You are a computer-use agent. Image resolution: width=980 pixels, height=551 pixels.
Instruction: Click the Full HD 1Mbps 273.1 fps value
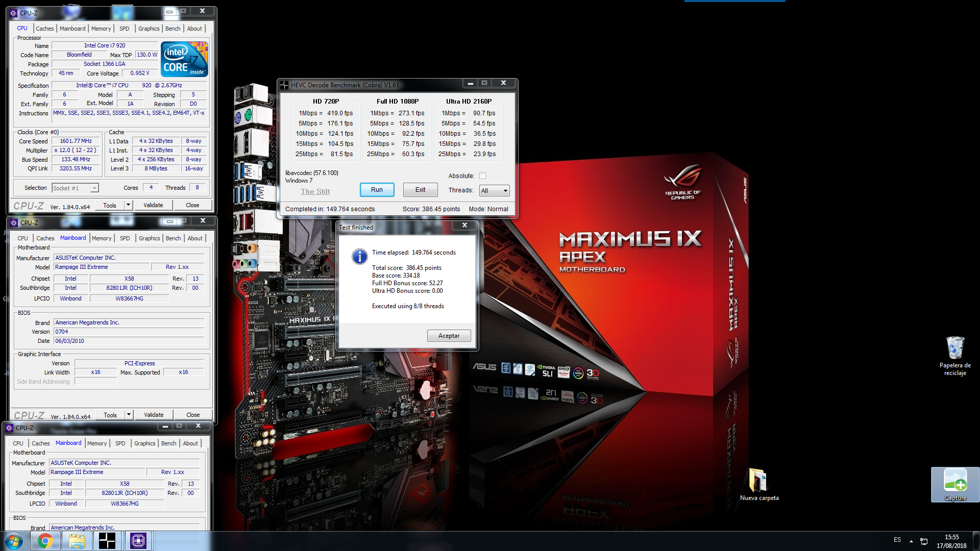click(411, 113)
